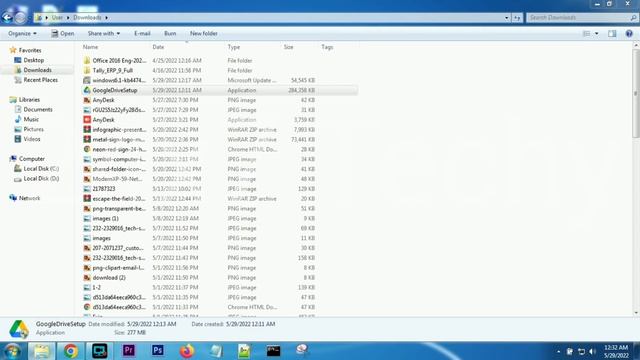Open Recent Places in navigation pane
This screenshot has width=640, height=360.
pyautogui.click(x=40, y=80)
